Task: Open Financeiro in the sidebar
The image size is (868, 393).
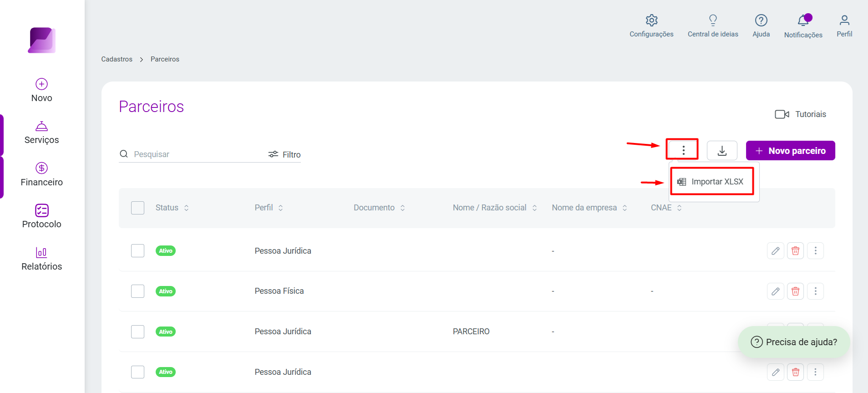Action: (42, 174)
